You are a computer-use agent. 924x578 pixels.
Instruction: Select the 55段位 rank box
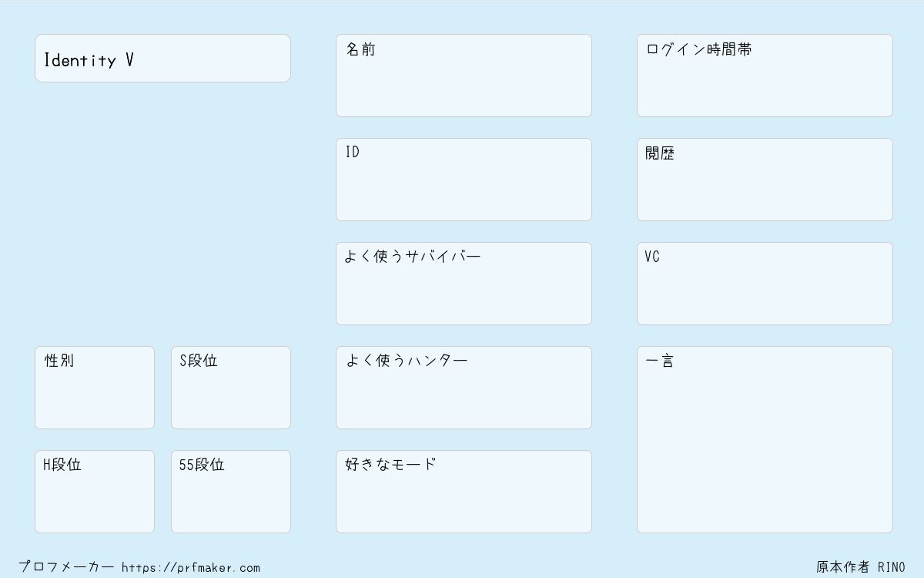coord(231,492)
